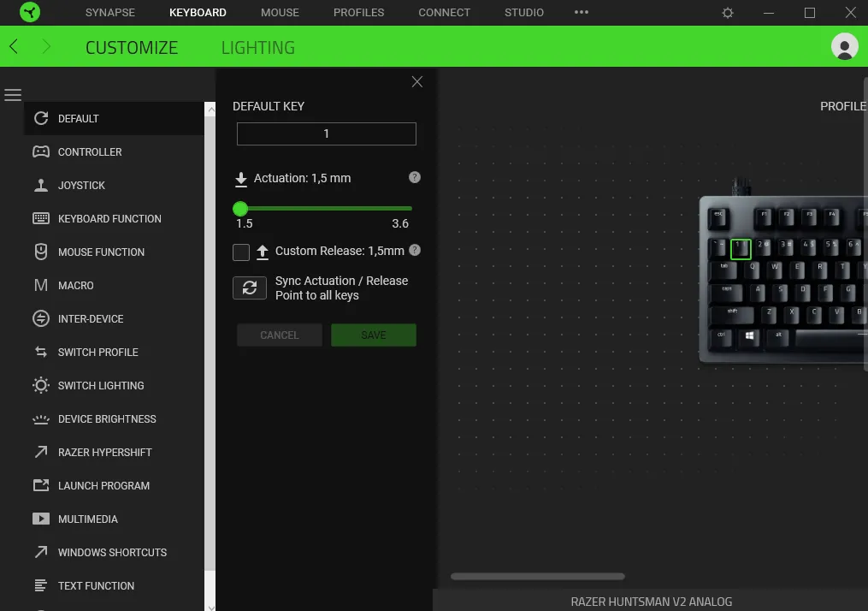
Task: Sync Actuation Release Point to all keys
Action: pos(249,288)
